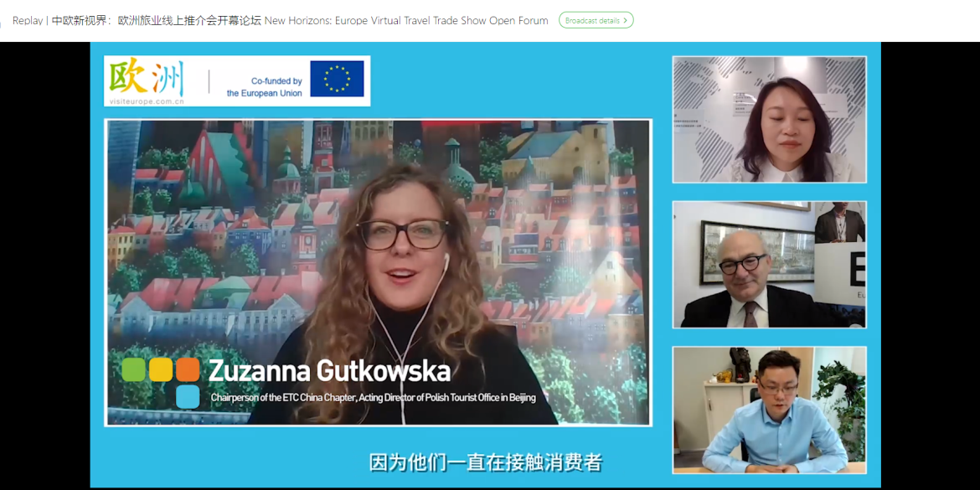980x490 pixels.
Task: Click the Chinese subtitle text at bottom
Action: tap(486, 462)
